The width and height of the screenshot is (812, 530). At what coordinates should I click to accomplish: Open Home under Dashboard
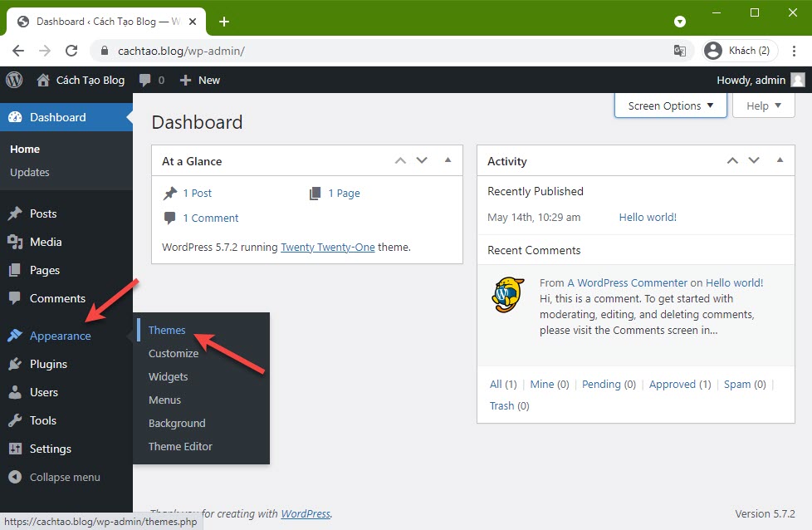click(25, 150)
